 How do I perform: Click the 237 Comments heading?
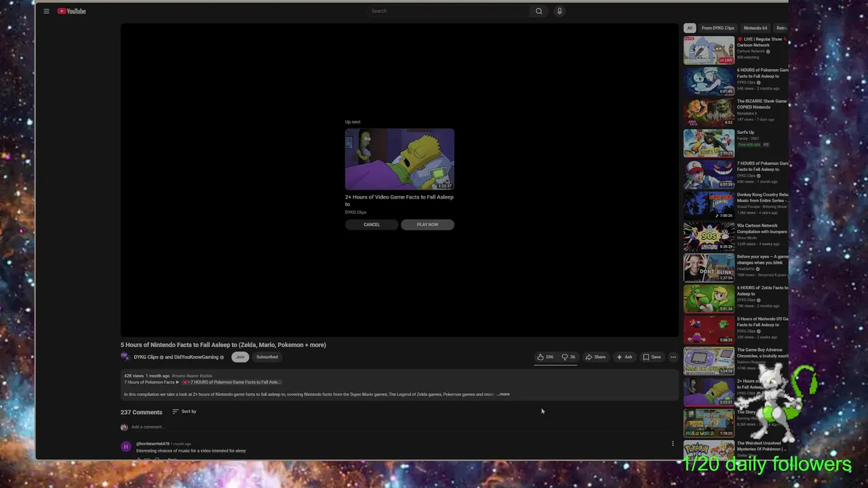[x=141, y=412]
